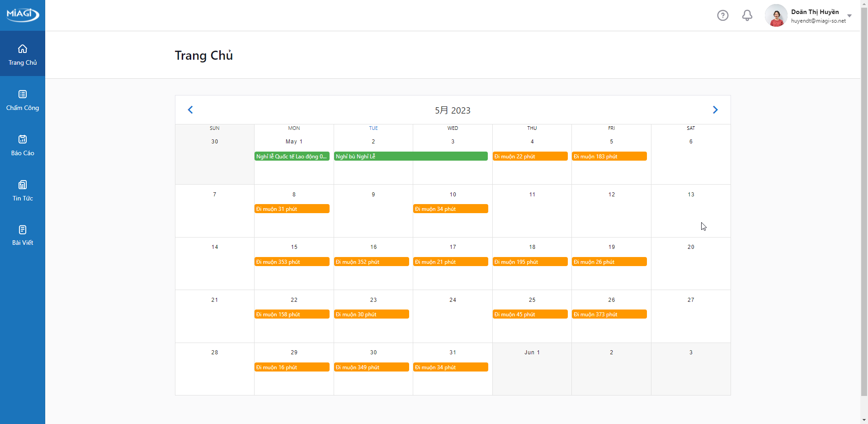Select the Đi muộn 353 phút entry
The height and width of the screenshot is (424, 868).
[292, 262]
